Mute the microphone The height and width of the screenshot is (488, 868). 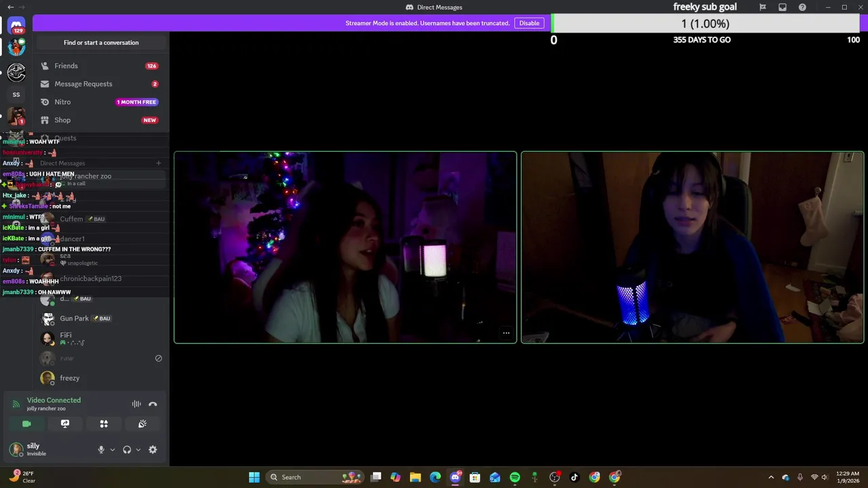click(x=101, y=449)
